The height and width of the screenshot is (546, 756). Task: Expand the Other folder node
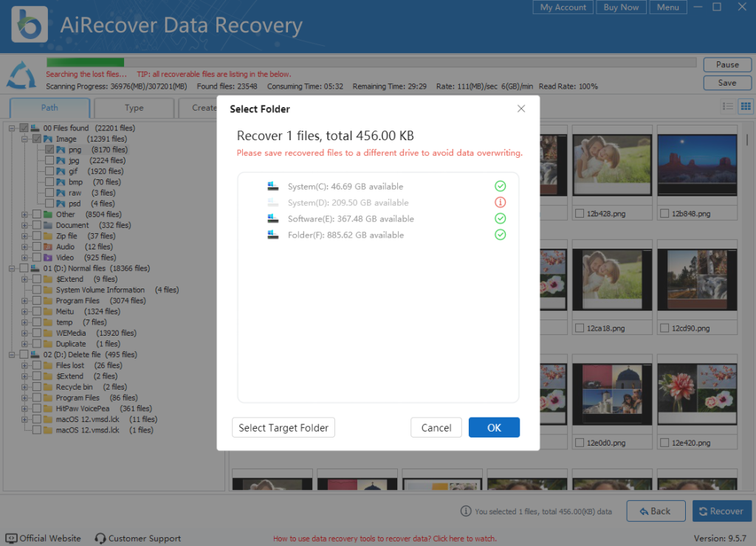(24, 214)
